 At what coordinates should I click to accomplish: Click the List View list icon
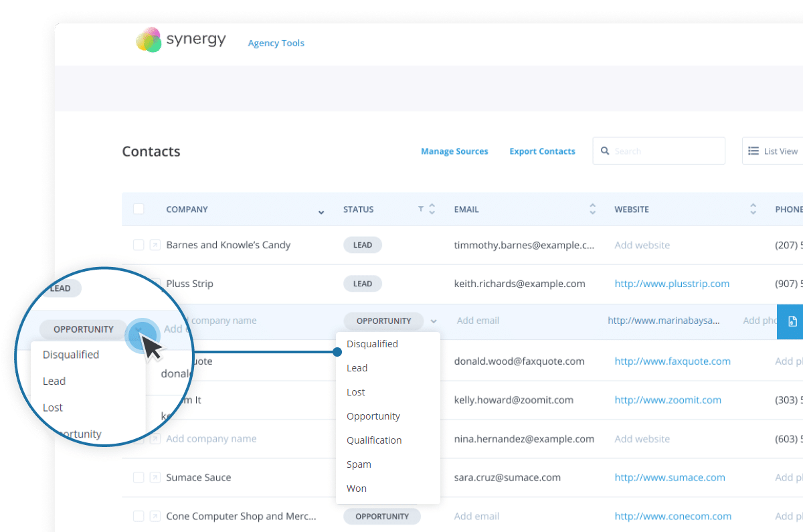coord(753,151)
